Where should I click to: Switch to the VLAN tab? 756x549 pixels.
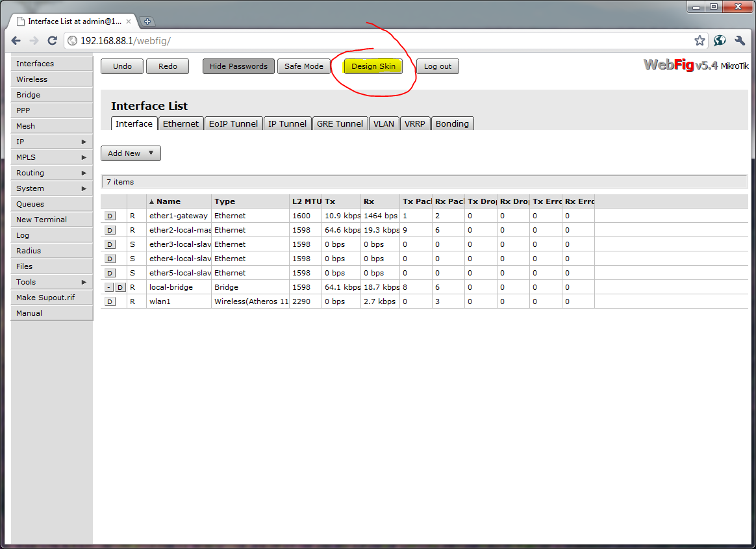click(384, 123)
